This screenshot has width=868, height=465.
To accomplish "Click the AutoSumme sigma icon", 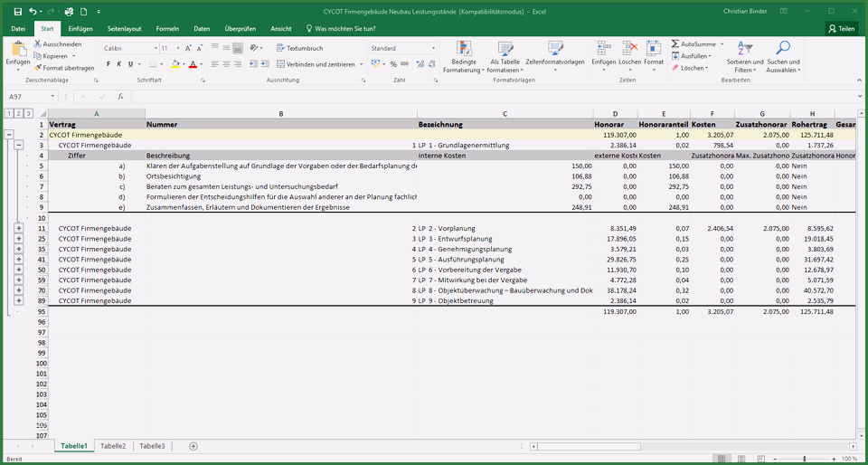I will pyautogui.click(x=675, y=44).
